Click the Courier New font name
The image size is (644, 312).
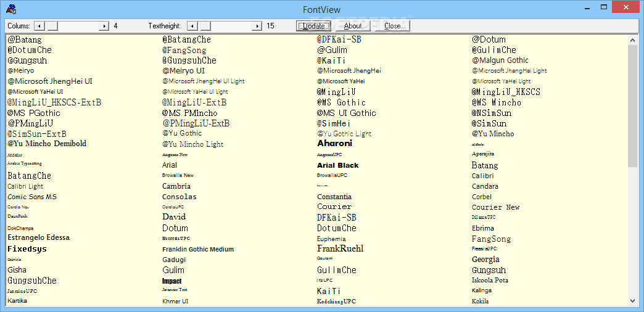pos(496,207)
